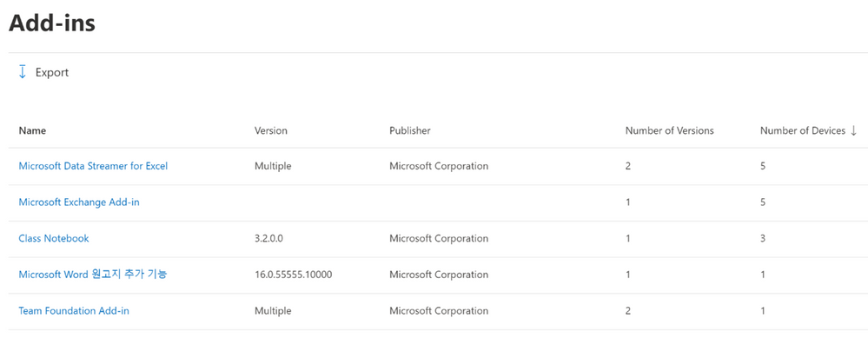Click devices count 5 for Exchange Add-in
The image size is (868, 338).
763,202
